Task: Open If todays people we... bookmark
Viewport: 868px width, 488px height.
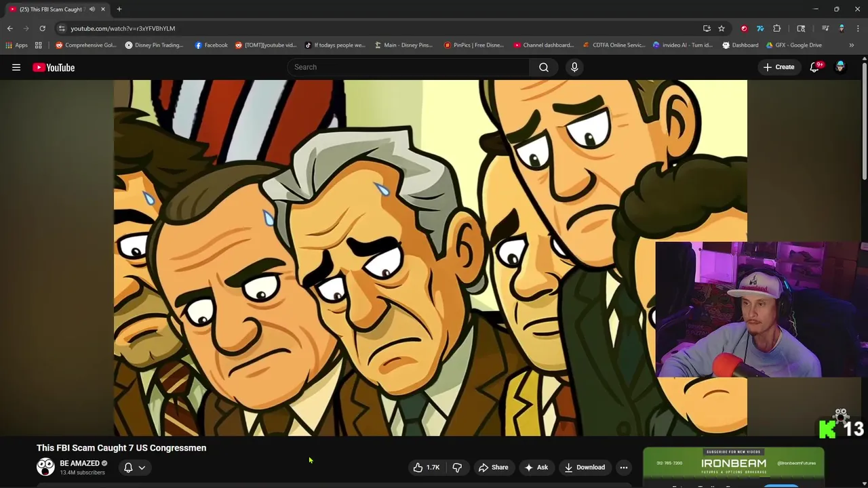Action: [335, 45]
